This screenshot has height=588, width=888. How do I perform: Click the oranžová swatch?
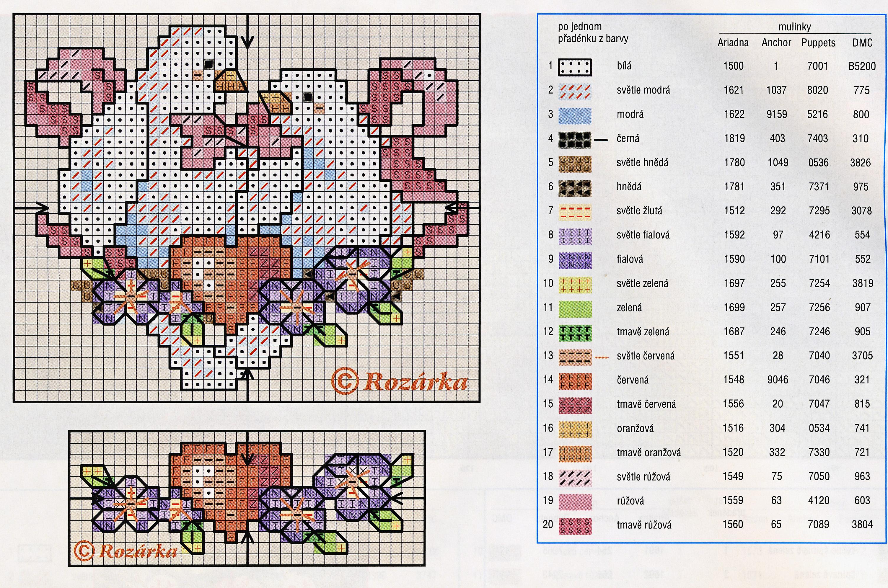[x=575, y=429]
